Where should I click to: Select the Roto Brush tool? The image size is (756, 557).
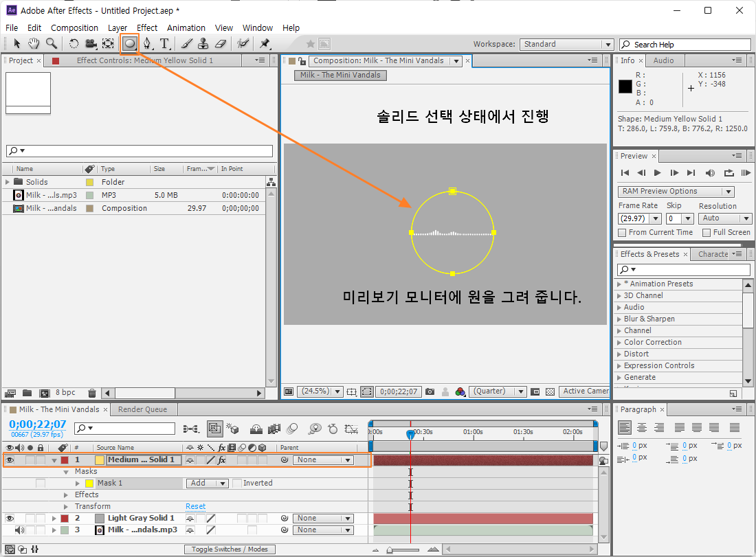(243, 44)
